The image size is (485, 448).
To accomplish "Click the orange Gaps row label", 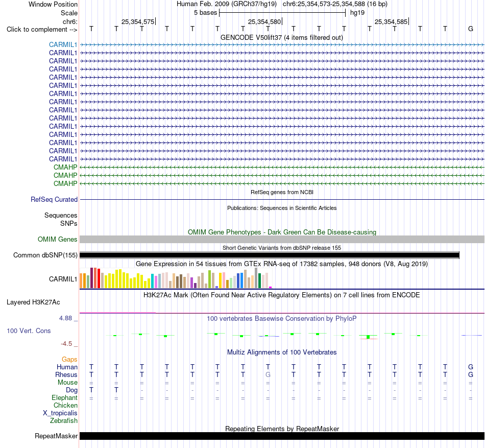I will pos(69,359).
